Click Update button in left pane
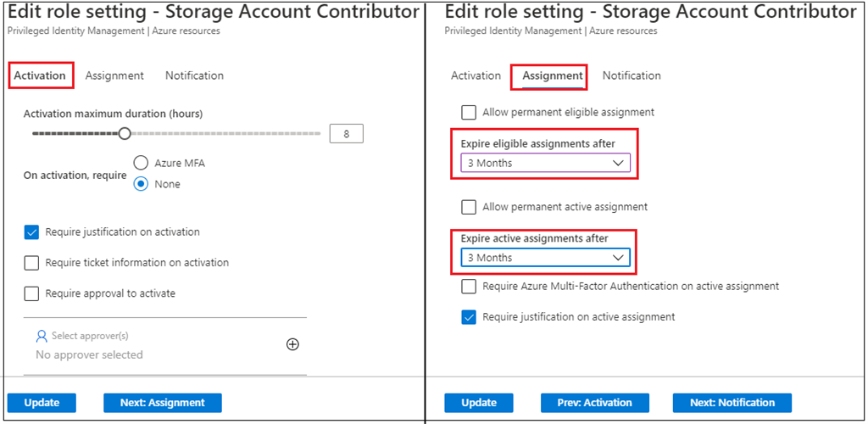868x424 pixels. 42,403
